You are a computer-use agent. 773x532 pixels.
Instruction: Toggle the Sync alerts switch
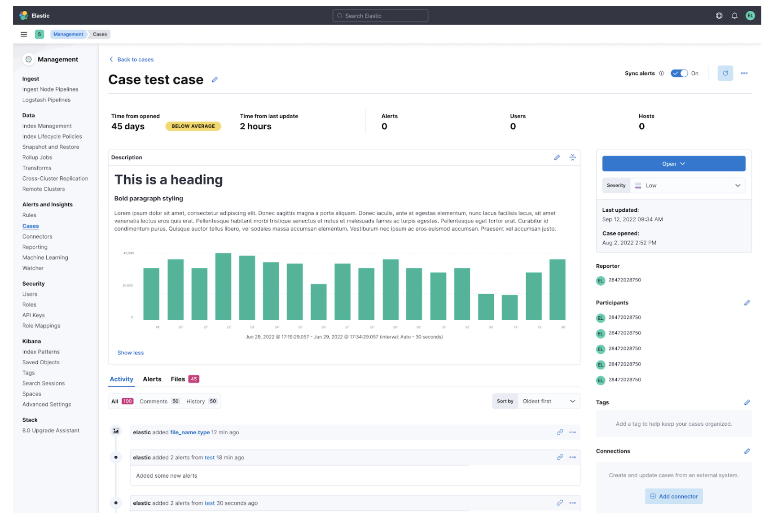(x=679, y=74)
